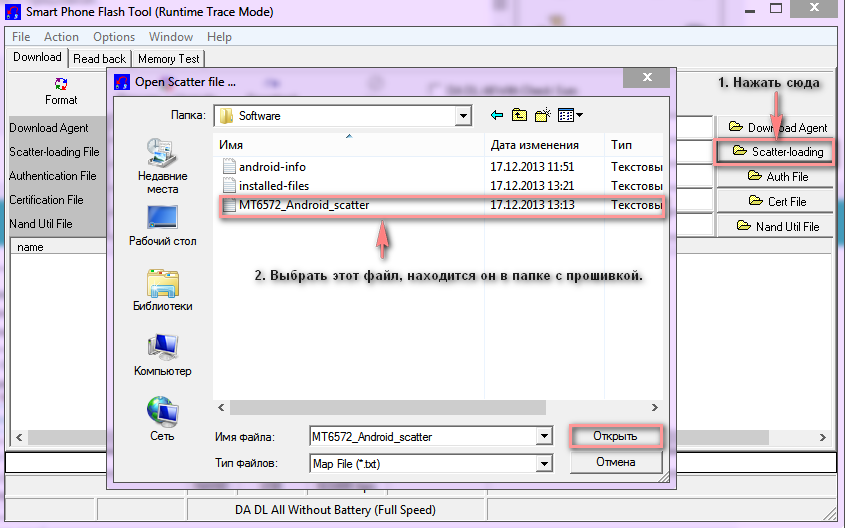Expand the Папка folder dropdown

point(462,116)
